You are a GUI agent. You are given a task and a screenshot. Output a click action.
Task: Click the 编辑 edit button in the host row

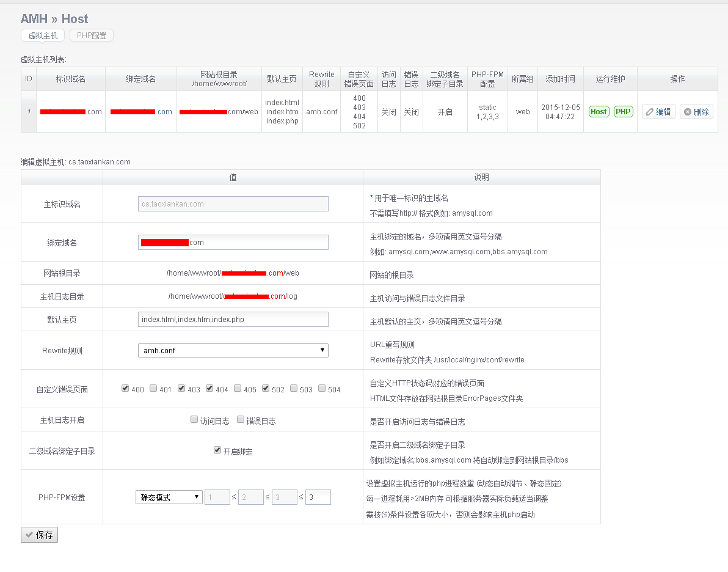tap(658, 112)
